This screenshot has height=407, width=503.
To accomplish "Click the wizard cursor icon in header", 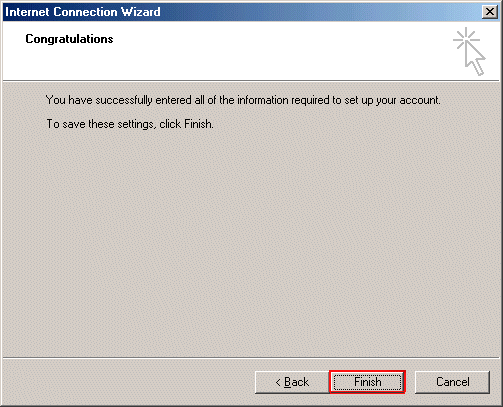I will point(470,51).
